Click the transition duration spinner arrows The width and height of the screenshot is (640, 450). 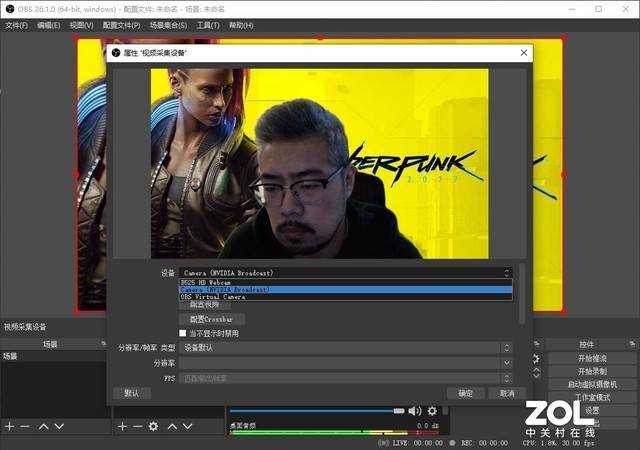click(536, 372)
